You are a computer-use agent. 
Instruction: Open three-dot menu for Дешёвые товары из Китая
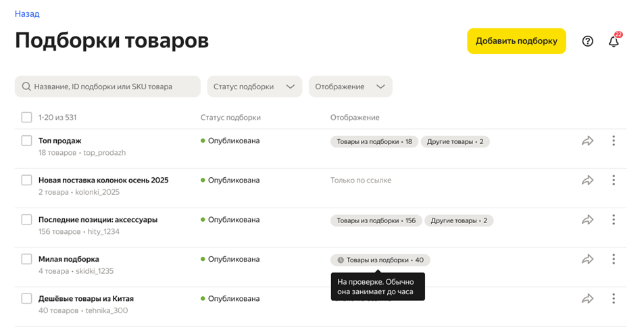[x=614, y=299]
